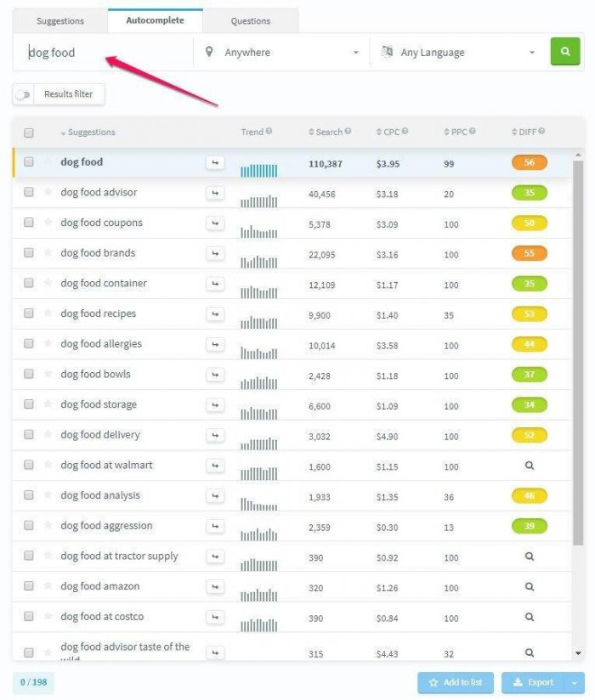This screenshot has height=700, width=595.
Task: Click the dog food aggression keyword text
Action: (106, 526)
